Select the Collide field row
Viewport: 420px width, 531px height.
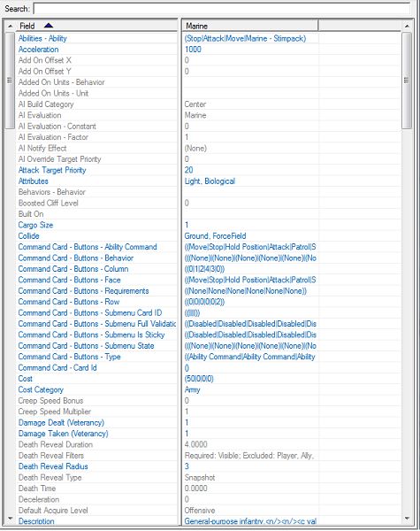96,236
